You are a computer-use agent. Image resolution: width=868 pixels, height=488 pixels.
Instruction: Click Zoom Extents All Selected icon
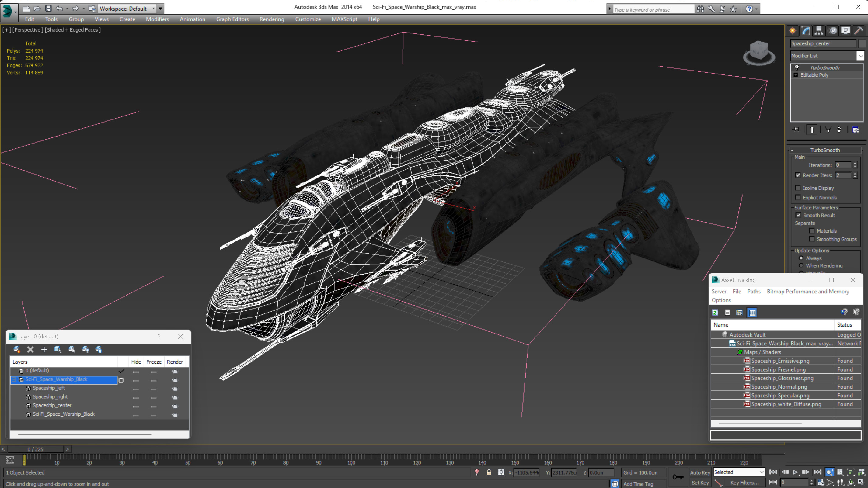(861, 472)
